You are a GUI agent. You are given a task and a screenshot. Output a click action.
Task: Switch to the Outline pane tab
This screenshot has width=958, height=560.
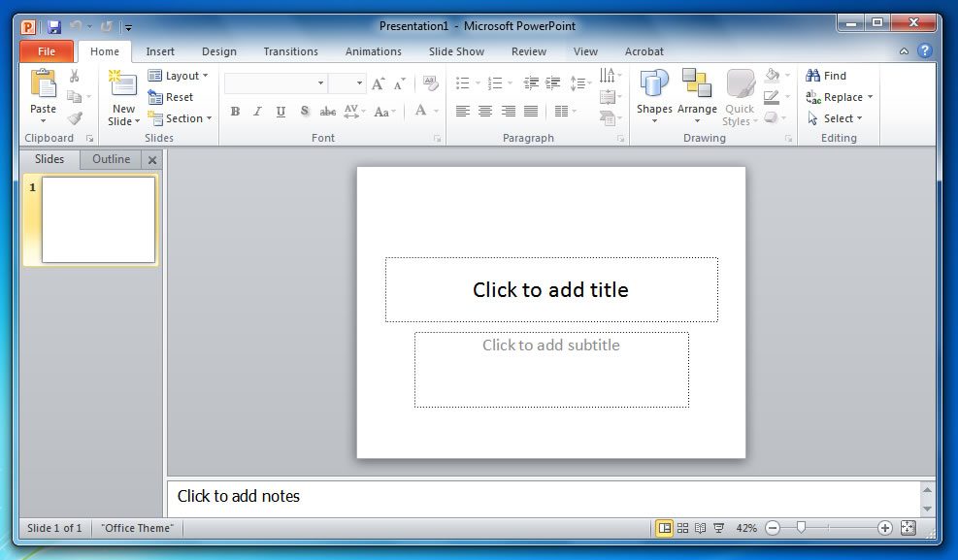click(111, 159)
